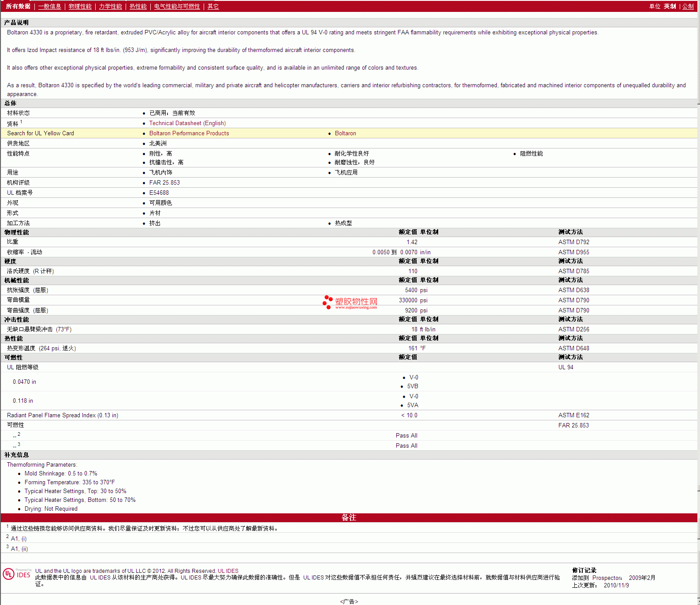The width and height of the screenshot is (700, 605).
Task: Click Drying: Not Required item
Action: (51, 508)
